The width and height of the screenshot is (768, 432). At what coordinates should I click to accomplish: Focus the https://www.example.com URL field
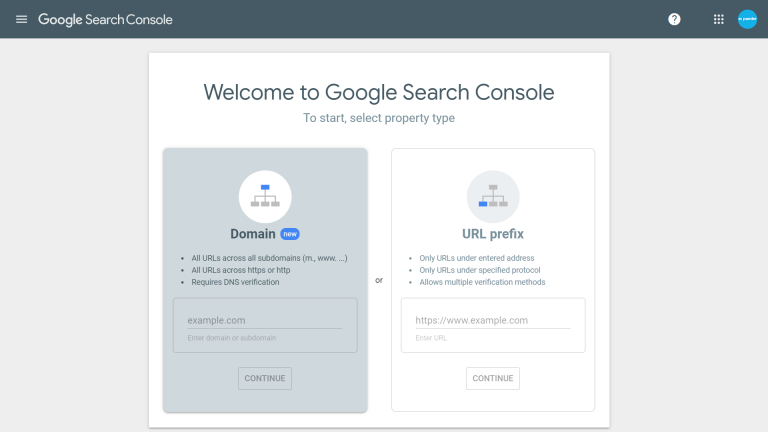click(x=492, y=320)
